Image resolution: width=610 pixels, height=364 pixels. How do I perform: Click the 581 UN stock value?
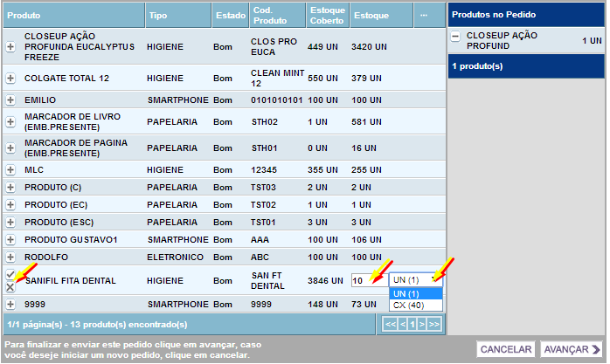tap(366, 121)
